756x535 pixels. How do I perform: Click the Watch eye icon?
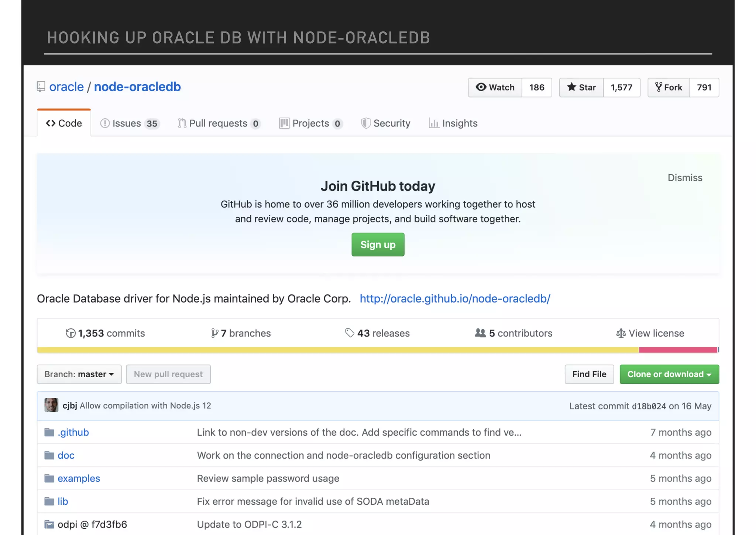481,87
